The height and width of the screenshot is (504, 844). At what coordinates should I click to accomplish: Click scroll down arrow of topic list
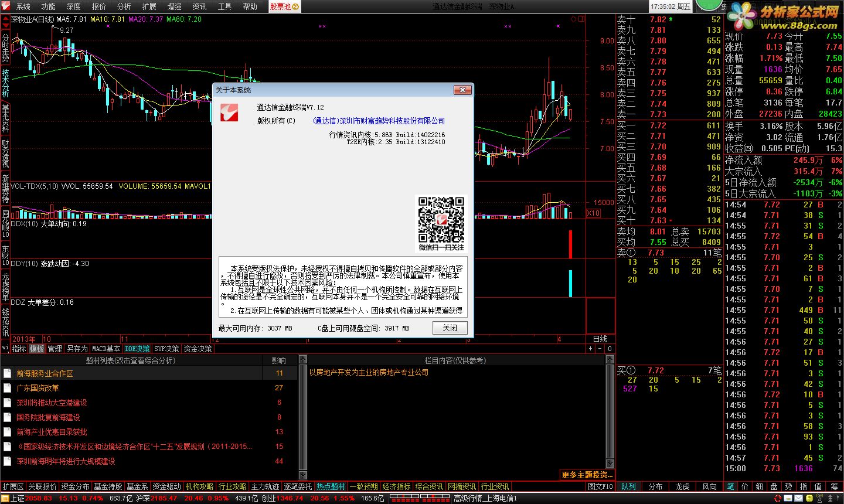coord(302,475)
